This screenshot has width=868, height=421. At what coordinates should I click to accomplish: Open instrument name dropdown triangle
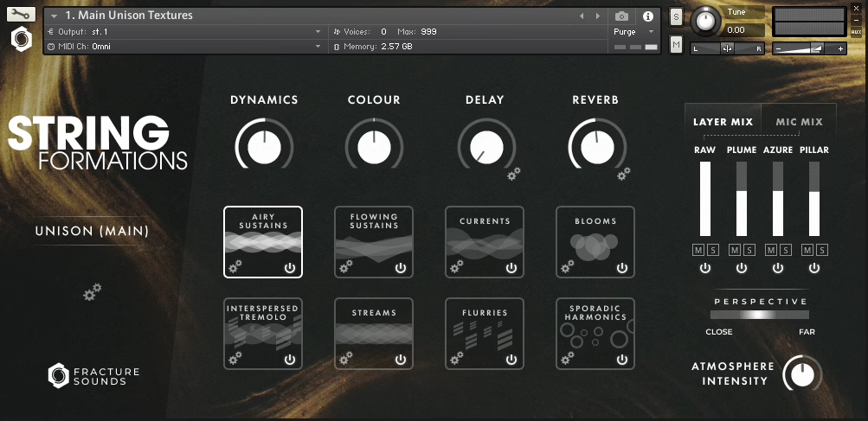pos(54,16)
